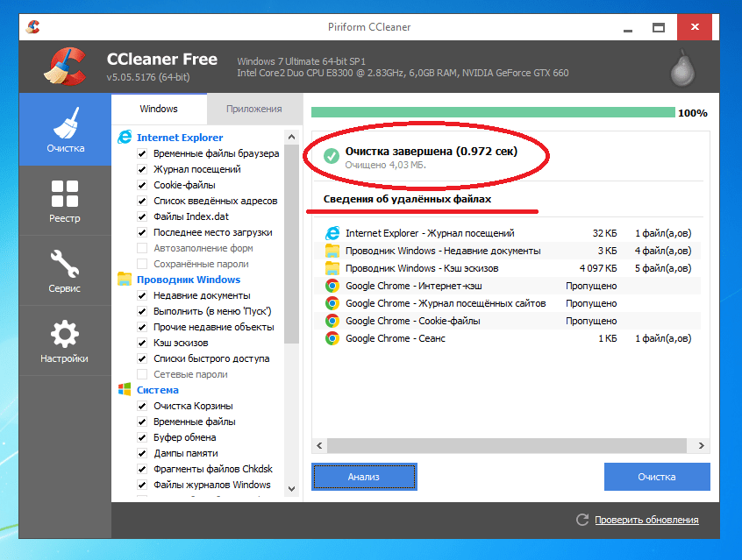Click the refresh icon near Проверить обновления
The height and width of the screenshot is (560, 742).
click(x=582, y=520)
